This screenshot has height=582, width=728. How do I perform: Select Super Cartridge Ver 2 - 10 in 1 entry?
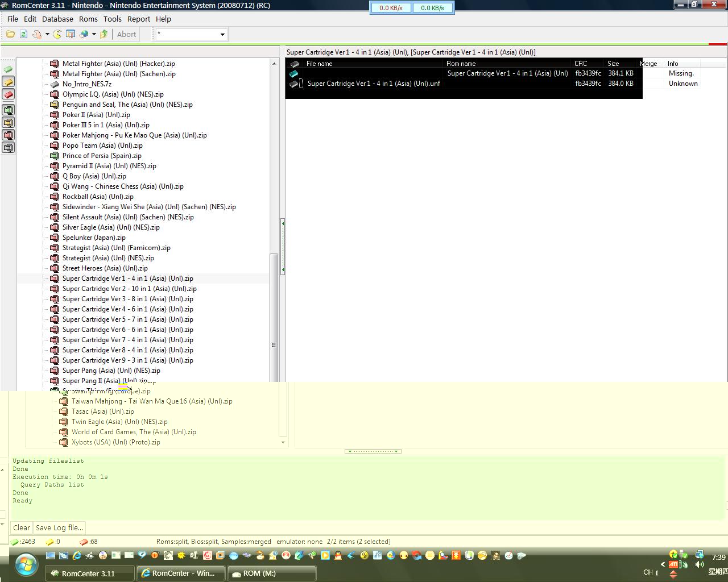[x=129, y=289]
